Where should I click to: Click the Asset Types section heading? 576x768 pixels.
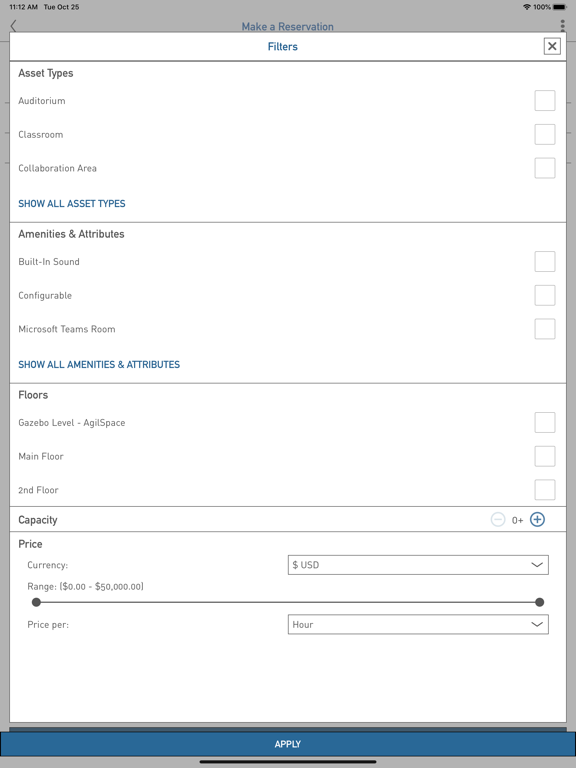(46, 73)
